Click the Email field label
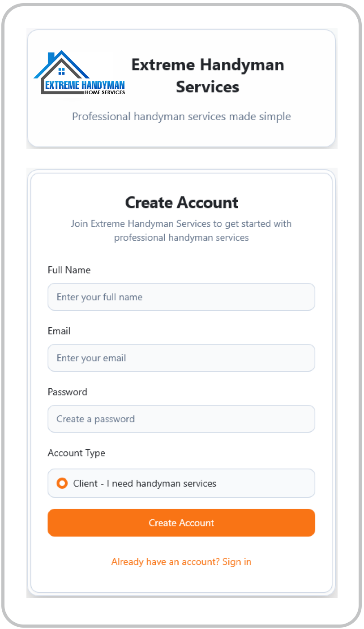The width and height of the screenshot is (364, 629). pos(59,331)
